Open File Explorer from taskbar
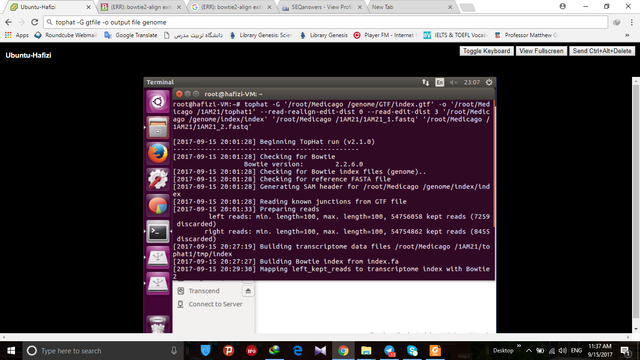 coord(366,351)
